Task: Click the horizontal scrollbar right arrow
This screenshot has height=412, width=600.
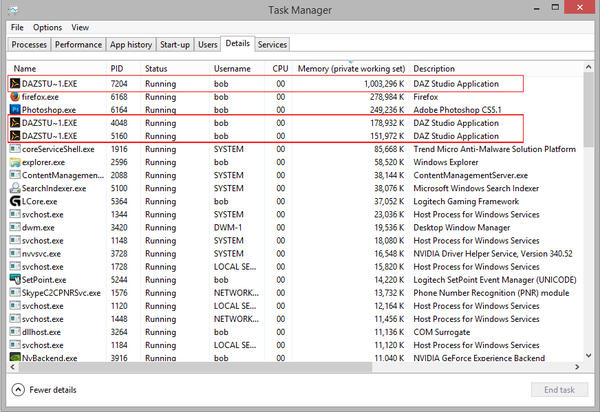Action: click(577, 367)
